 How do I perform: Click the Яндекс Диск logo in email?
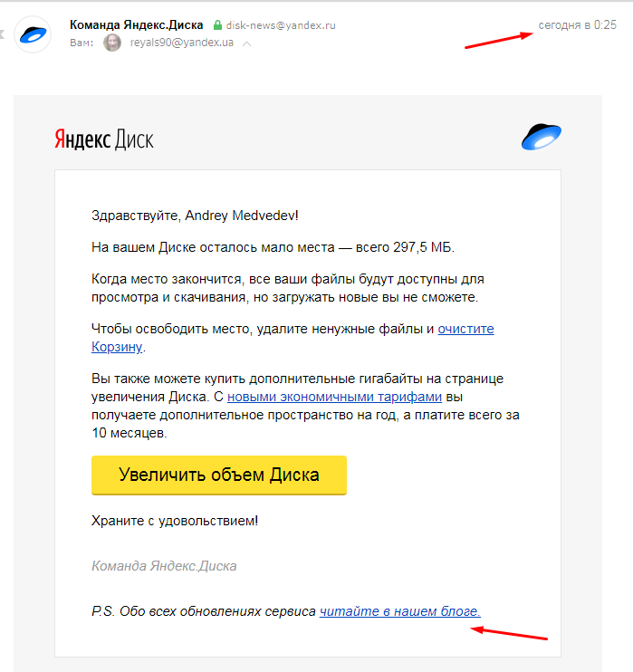coord(104,139)
